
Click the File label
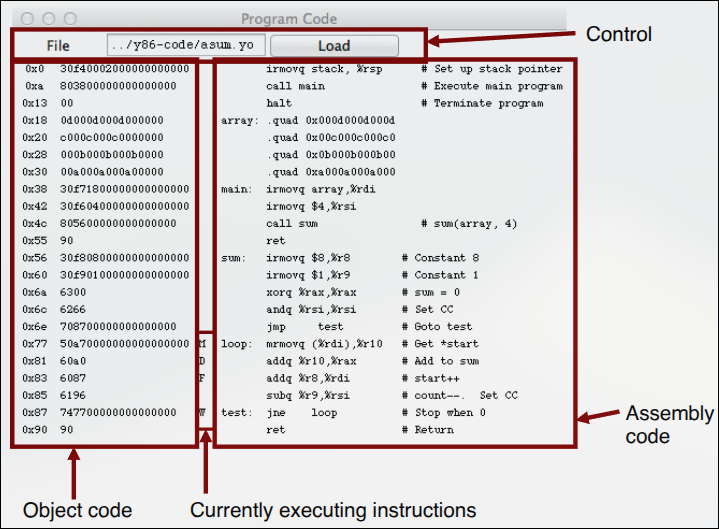click(x=58, y=46)
